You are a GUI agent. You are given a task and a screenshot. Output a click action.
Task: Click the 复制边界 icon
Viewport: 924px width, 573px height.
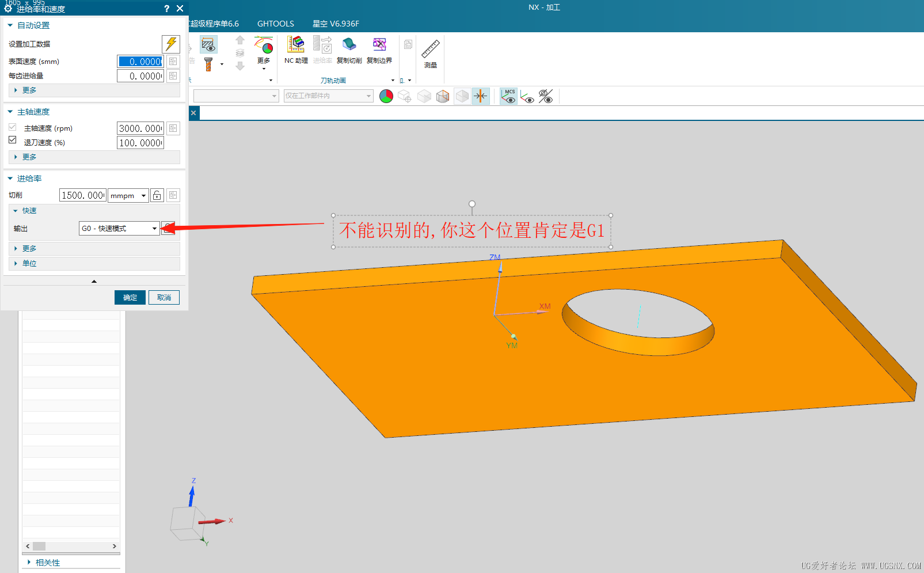tap(379, 50)
